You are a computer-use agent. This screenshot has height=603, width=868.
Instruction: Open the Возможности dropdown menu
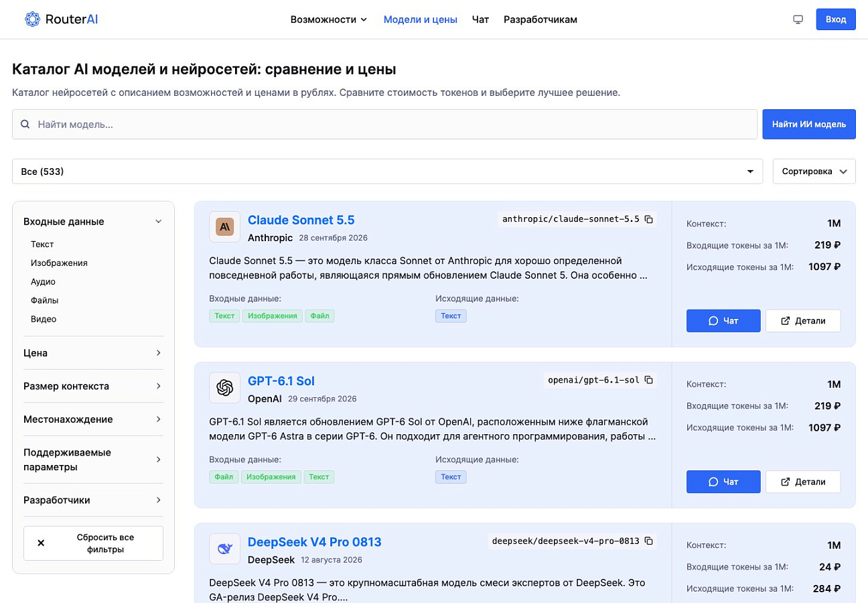coord(329,19)
